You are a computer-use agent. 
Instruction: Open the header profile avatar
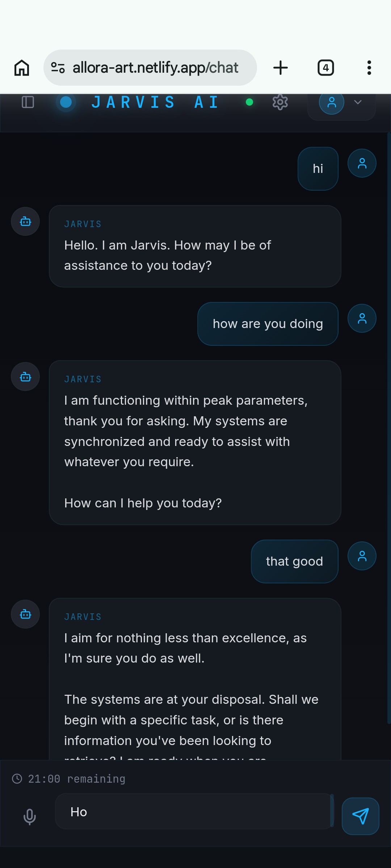click(x=332, y=102)
